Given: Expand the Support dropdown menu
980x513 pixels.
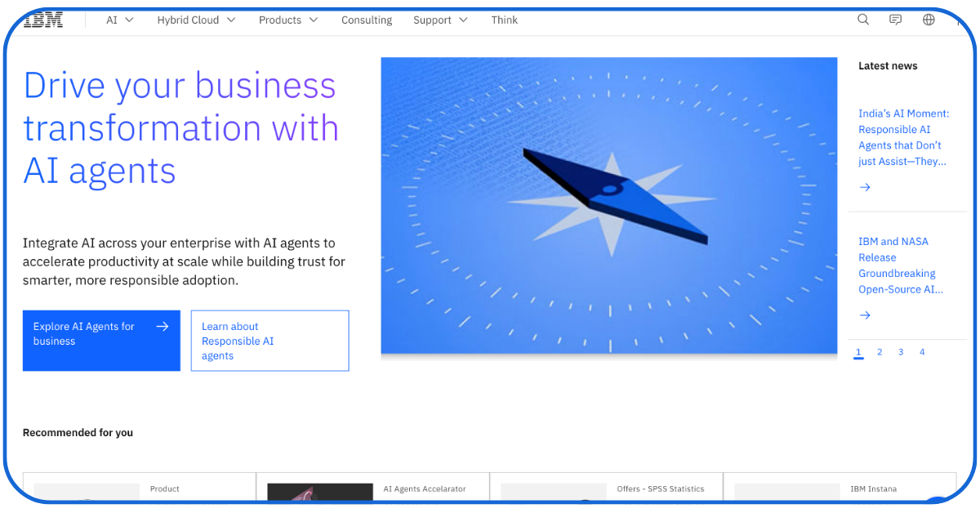Looking at the screenshot, I should pos(440,20).
